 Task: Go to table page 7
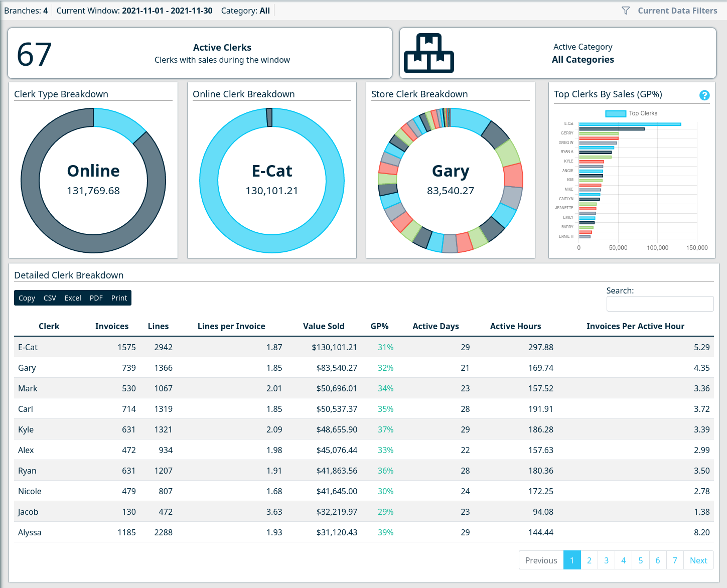click(x=675, y=560)
